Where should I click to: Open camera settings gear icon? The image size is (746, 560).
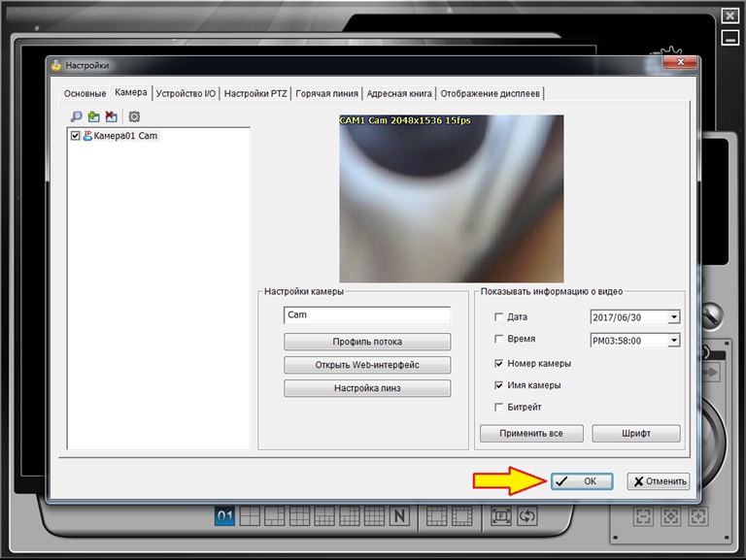tap(134, 116)
